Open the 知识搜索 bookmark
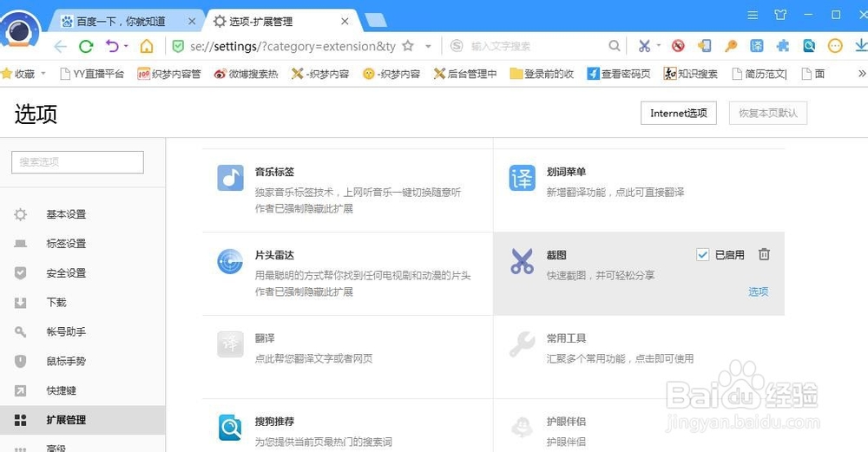868x452 pixels. 690,74
